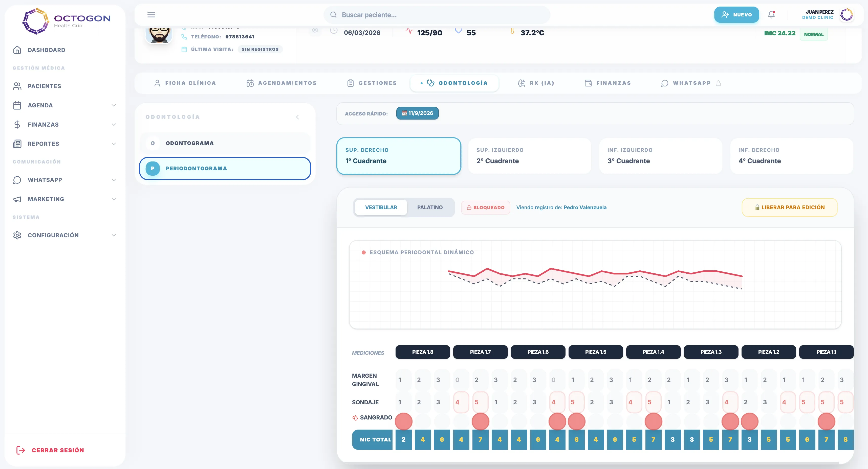This screenshot has width=868, height=469.
Task: Click the Nuevo patient button
Action: [736, 14]
